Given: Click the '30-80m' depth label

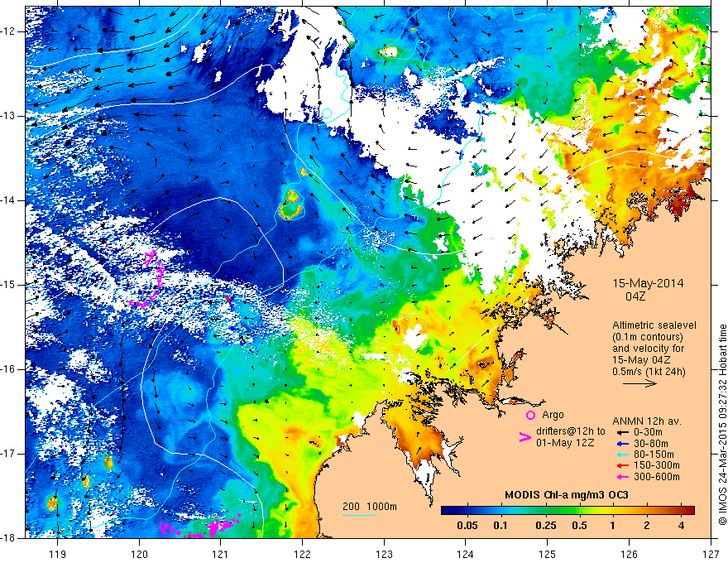Looking at the screenshot, I should (x=651, y=443).
